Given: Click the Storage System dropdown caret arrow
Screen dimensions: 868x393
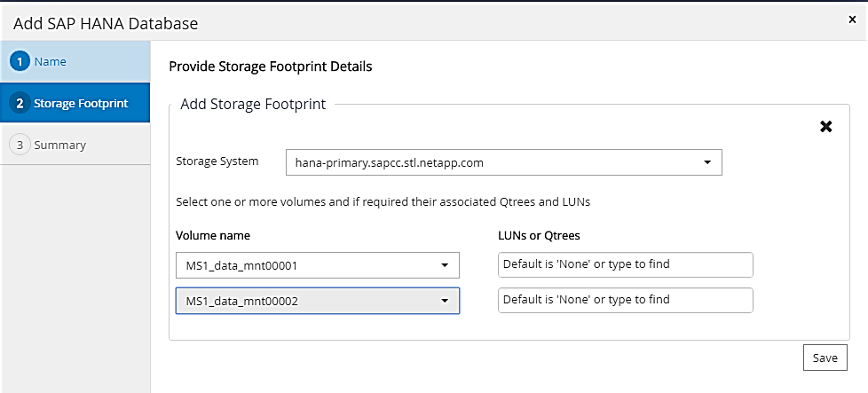Looking at the screenshot, I should (x=706, y=163).
